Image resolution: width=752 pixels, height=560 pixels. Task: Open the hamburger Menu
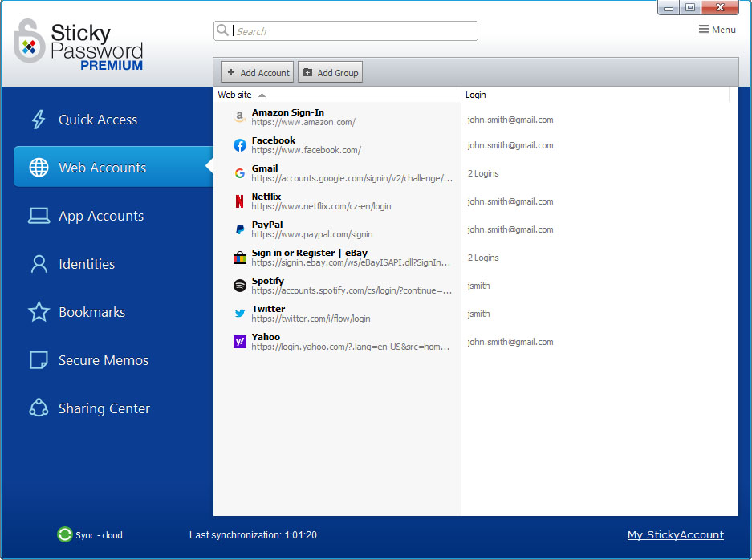717,30
